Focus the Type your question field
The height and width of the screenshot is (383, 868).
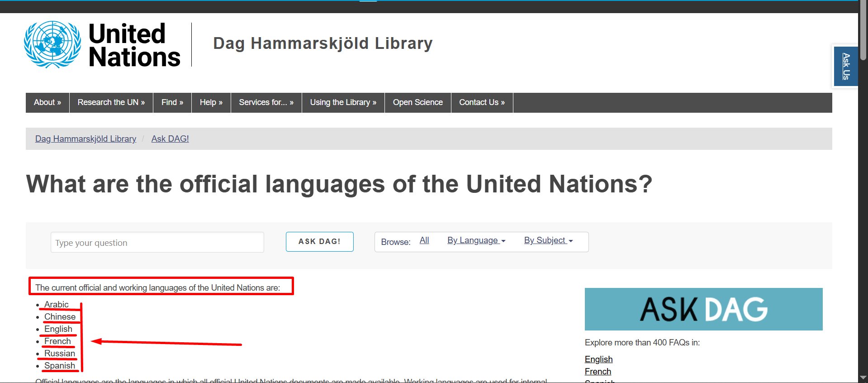click(x=157, y=242)
